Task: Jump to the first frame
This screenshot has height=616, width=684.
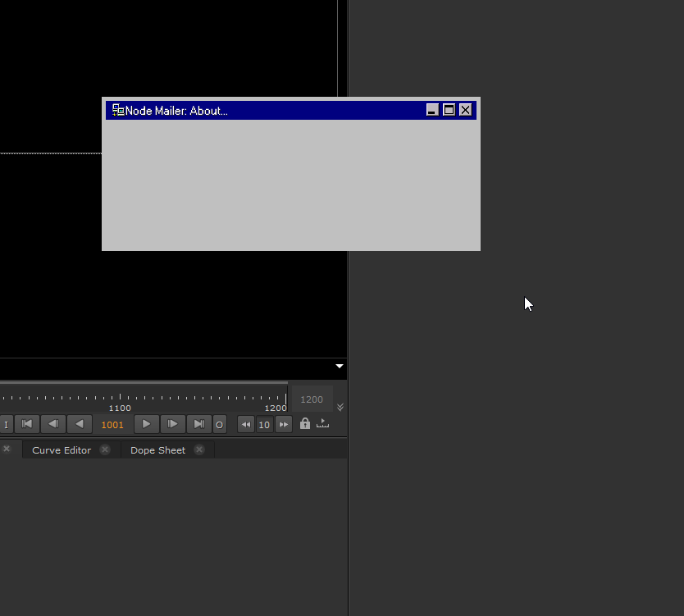Action: 27,424
